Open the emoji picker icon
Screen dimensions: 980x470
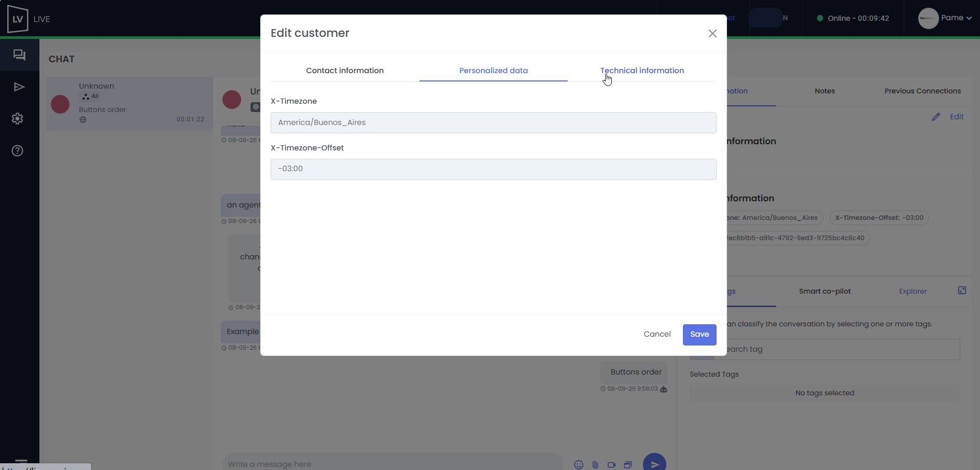579,465
